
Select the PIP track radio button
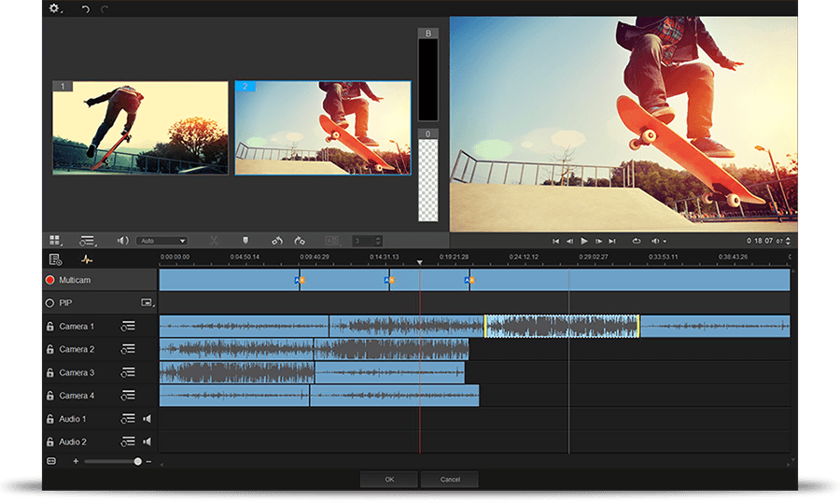[49, 303]
